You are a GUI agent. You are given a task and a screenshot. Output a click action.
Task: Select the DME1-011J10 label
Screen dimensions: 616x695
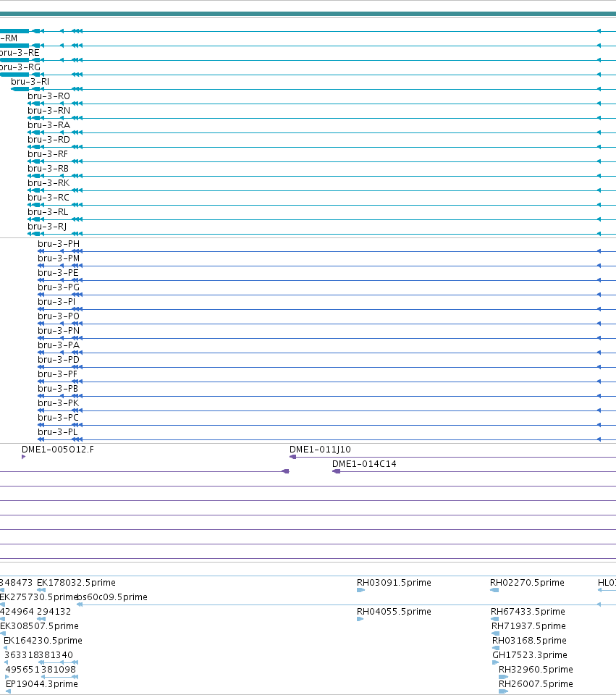point(320,450)
